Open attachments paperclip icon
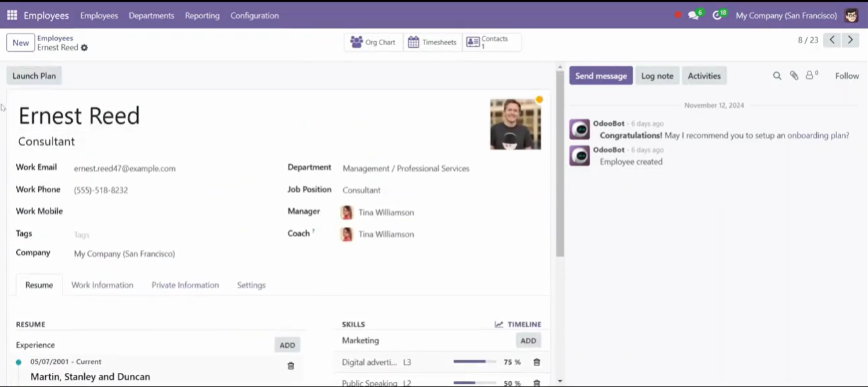 point(794,76)
